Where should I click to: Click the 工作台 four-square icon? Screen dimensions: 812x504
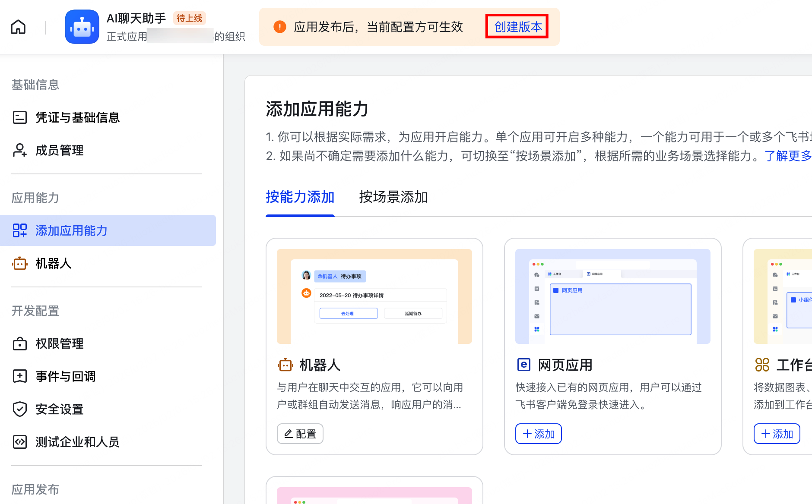(763, 365)
